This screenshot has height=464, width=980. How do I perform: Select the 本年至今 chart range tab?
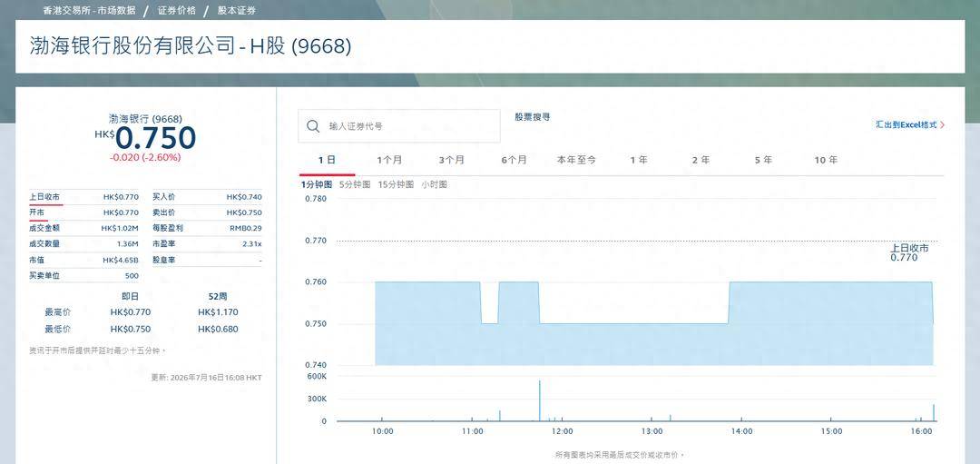point(576,160)
